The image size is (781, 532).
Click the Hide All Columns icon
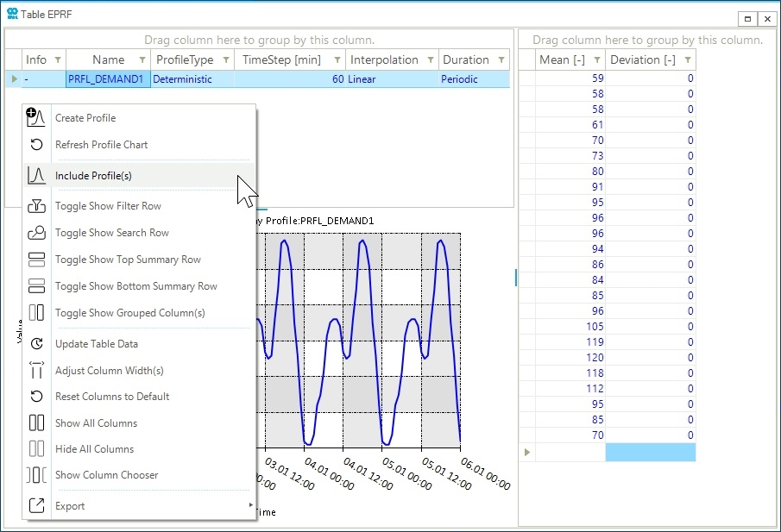click(36, 449)
